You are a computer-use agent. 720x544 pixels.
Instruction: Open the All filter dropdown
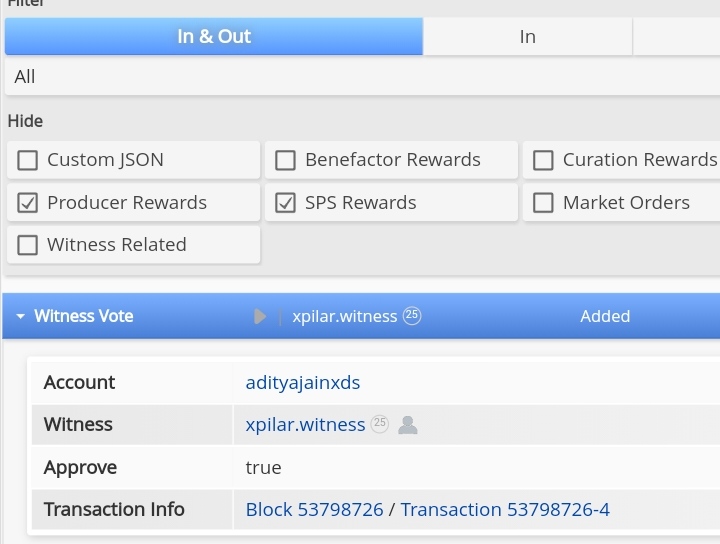pyautogui.click(x=360, y=77)
